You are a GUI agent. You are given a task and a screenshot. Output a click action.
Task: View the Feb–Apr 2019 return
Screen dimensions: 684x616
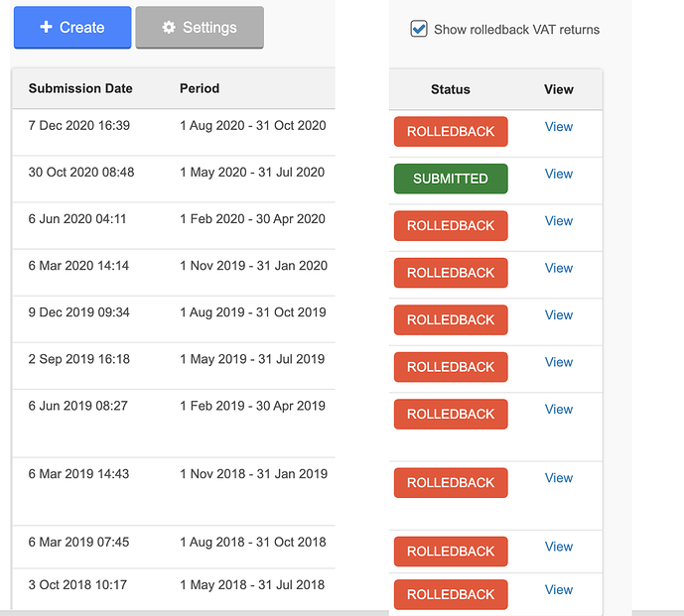tap(558, 410)
